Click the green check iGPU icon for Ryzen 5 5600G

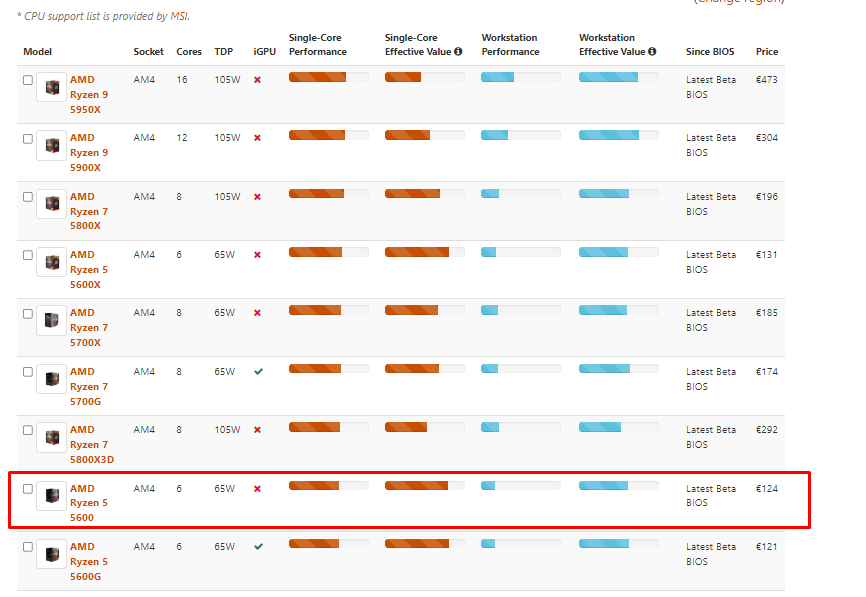point(258,547)
